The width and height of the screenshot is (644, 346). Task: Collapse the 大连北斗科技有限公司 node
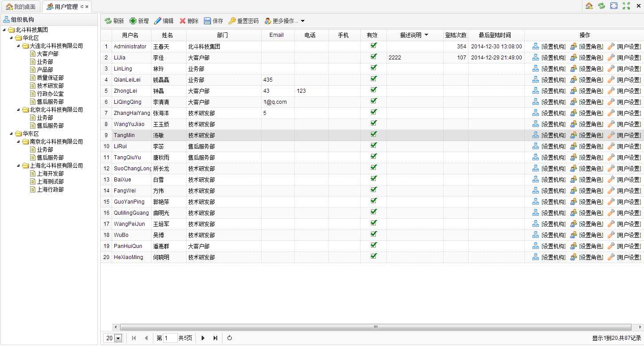[x=19, y=46]
